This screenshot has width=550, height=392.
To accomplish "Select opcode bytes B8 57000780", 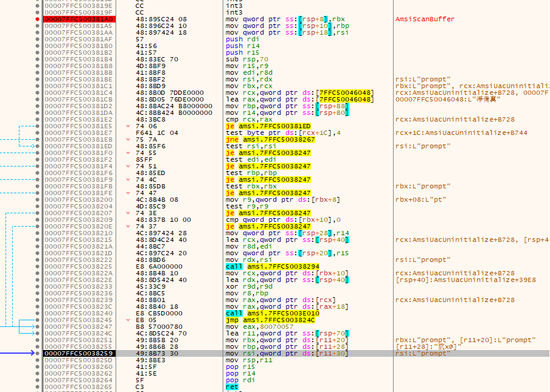I will (159, 326).
